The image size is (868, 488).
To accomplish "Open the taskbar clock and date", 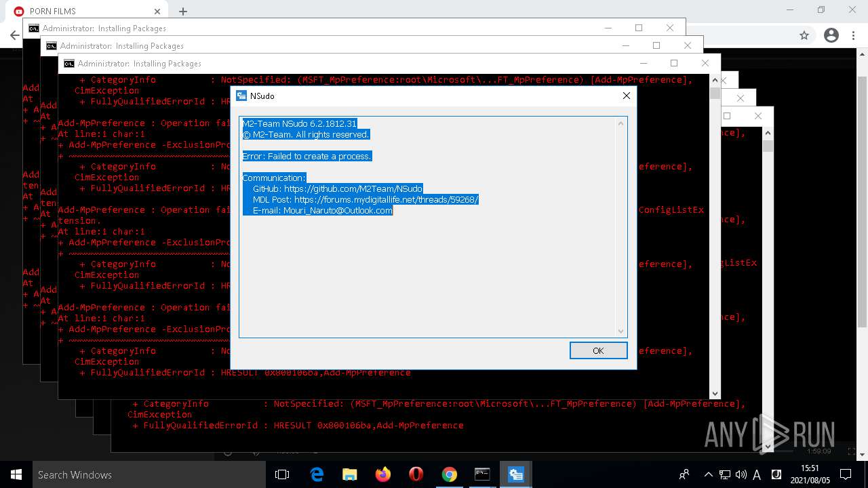I will (810, 474).
